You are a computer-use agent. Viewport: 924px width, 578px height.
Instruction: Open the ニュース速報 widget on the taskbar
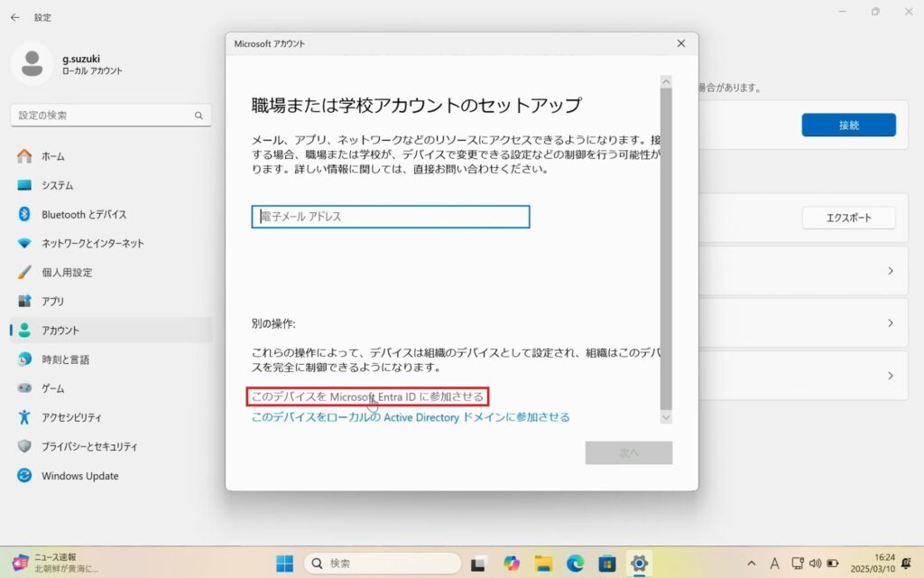[56, 563]
